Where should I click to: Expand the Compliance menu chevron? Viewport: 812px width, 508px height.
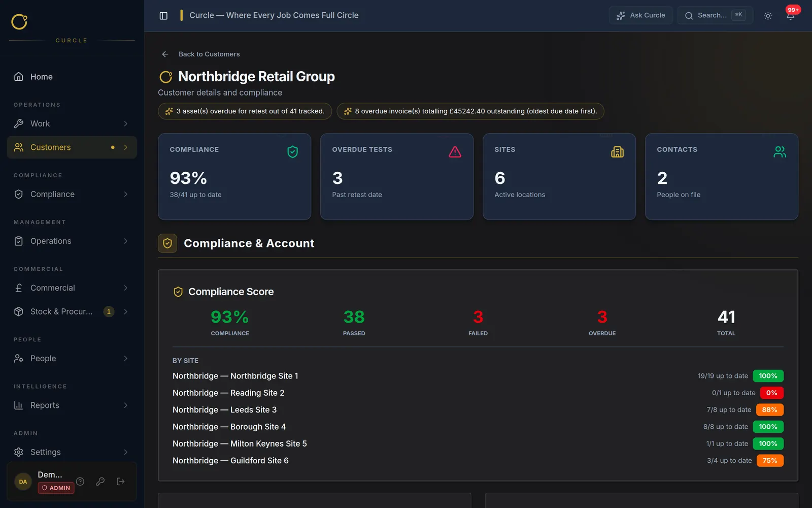[125, 194]
